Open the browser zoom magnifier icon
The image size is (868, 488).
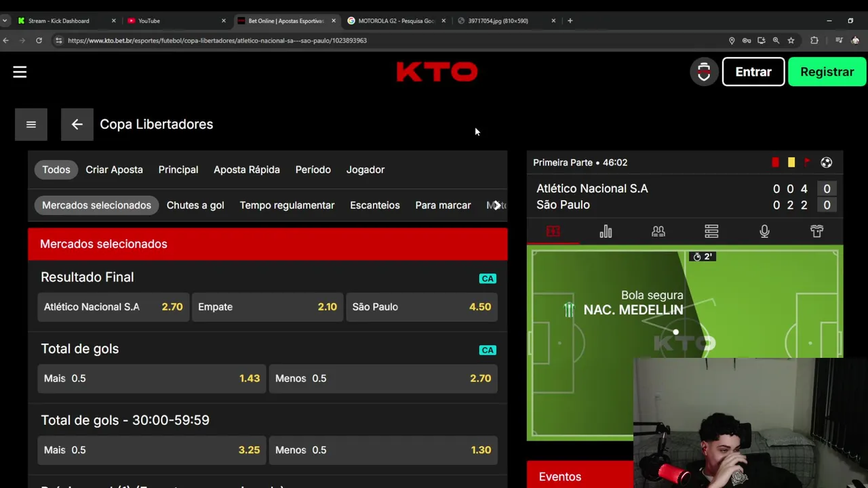coord(776,41)
